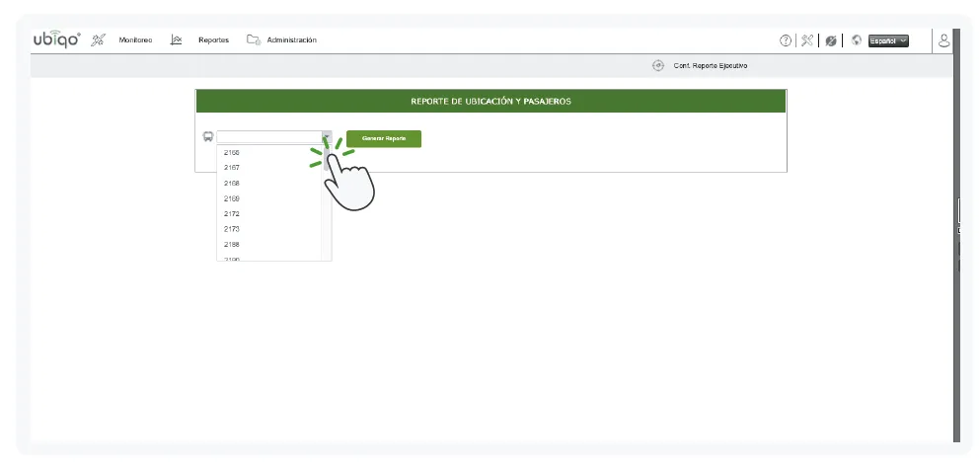Click the ubiqo logo
This screenshot has height=466, width=980.
click(57, 40)
